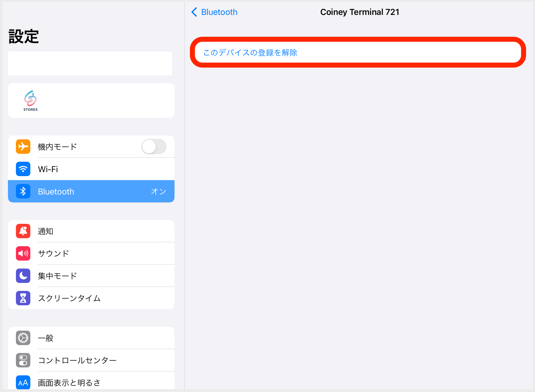
Task: Tap the コントロールセンター toggle-switch icon
Action: click(23, 360)
